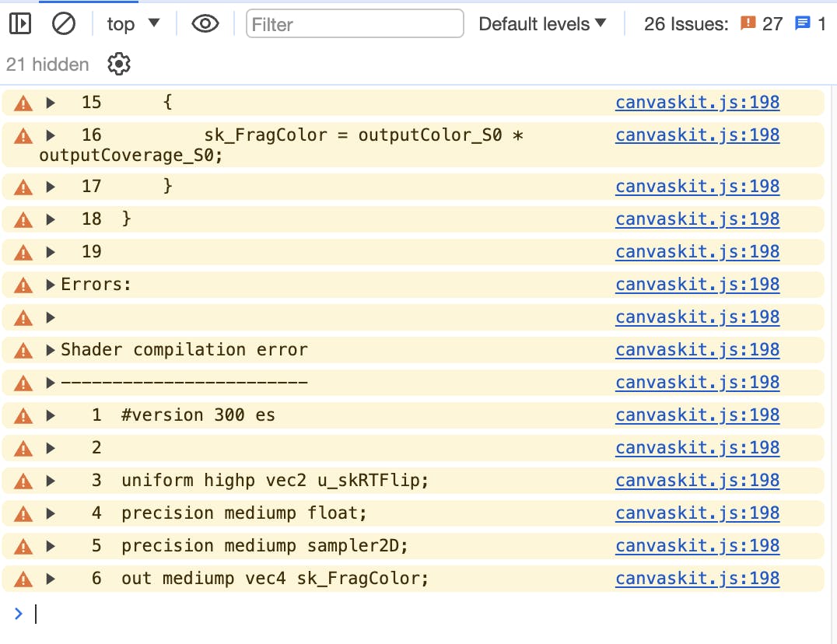
Task: Expand the 'uniform highp vec2 u_skRTFlip' row
Action: (51, 481)
